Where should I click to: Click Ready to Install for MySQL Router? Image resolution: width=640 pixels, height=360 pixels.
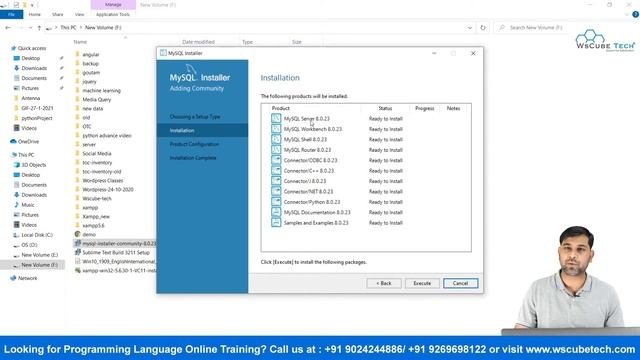(x=386, y=150)
